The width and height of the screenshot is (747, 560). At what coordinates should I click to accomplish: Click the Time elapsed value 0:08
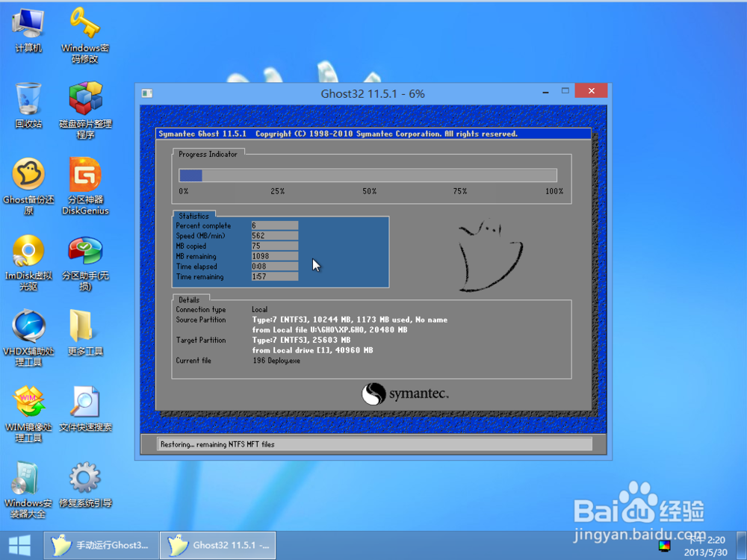click(275, 267)
